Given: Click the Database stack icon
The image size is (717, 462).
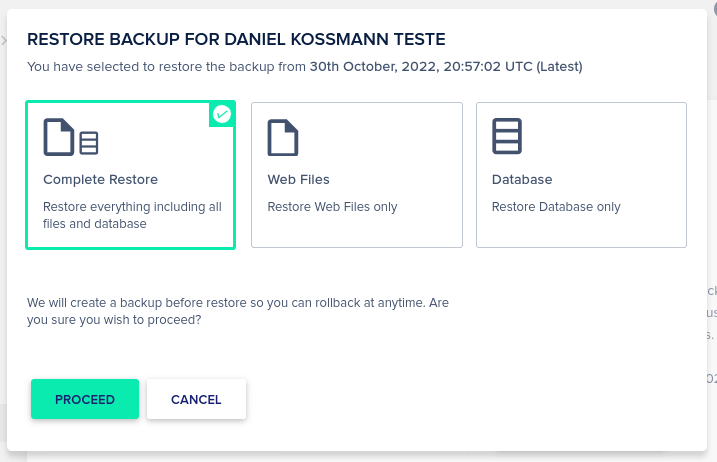Looking at the screenshot, I should pyautogui.click(x=507, y=136).
